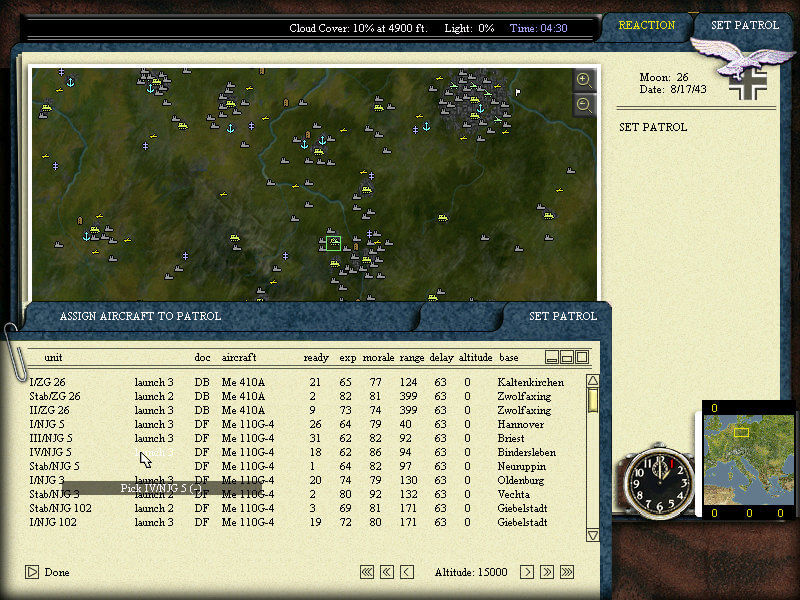Screen dimensions: 800x600
Task: Increase altitude with the double right arrows
Action: coord(547,572)
